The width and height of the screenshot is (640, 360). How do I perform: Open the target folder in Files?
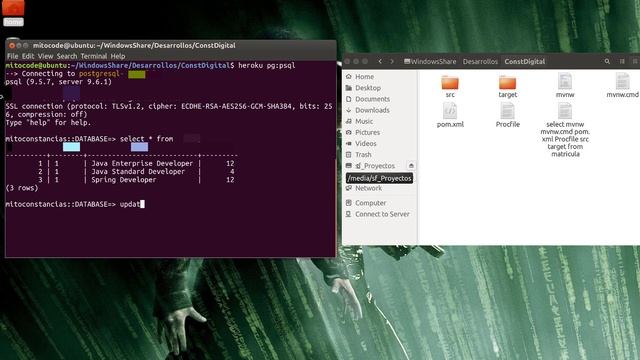[507, 83]
